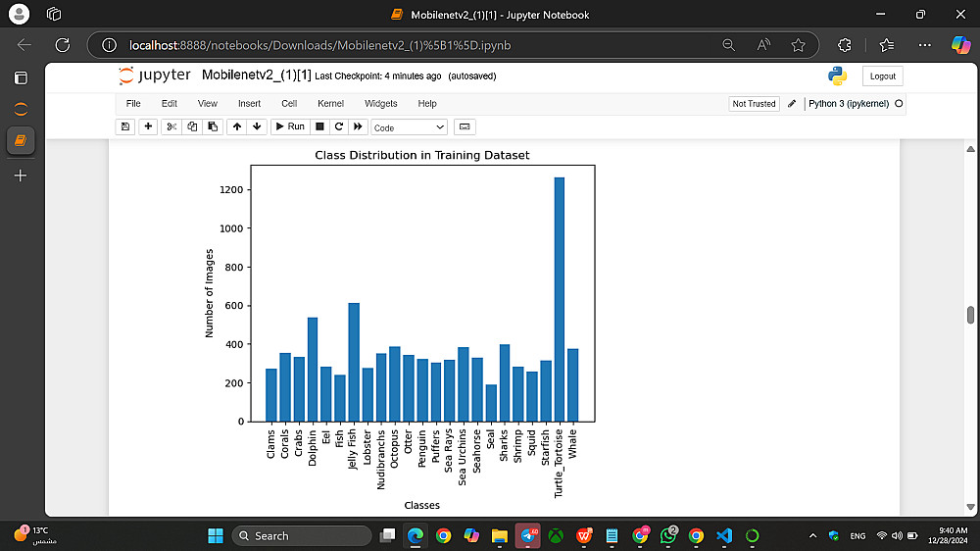980x551 pixels.
Task: Open the command palette keyboard icon
Action: [465, 126]
